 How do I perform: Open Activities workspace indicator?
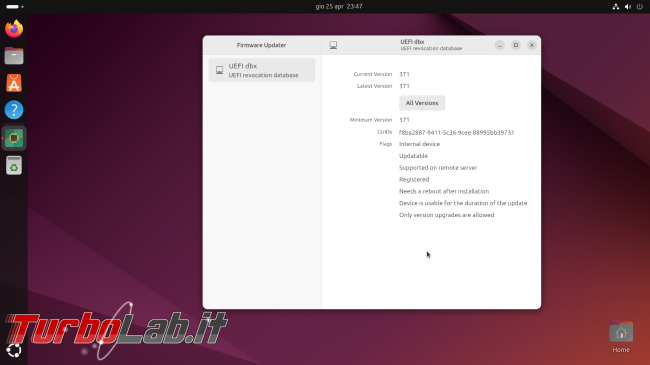[15, 7]
